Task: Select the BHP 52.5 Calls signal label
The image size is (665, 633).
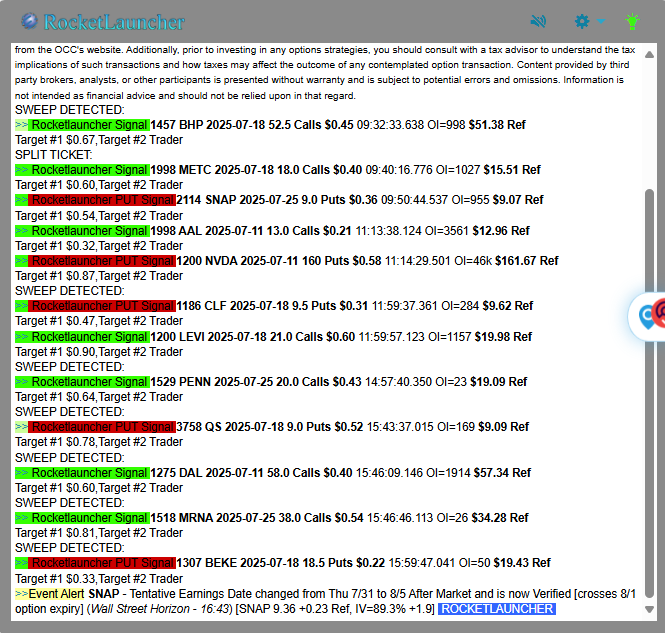Action: pyautogui.click(x=89, y=125)
